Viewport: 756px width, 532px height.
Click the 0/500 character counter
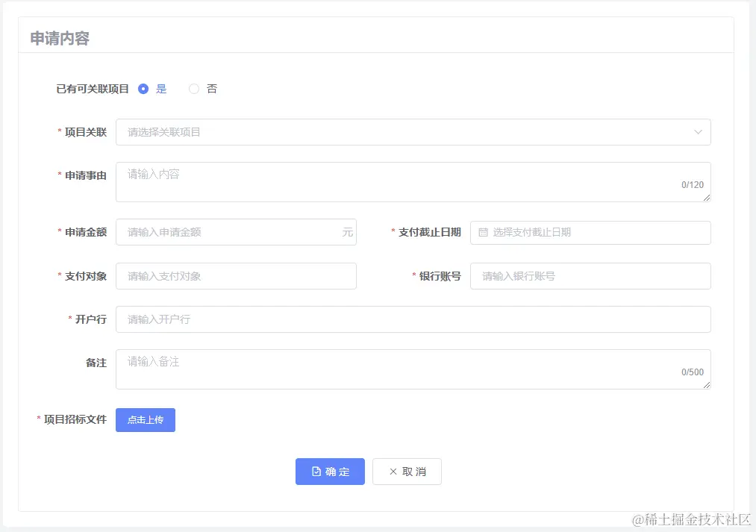(x=693, y=372)
